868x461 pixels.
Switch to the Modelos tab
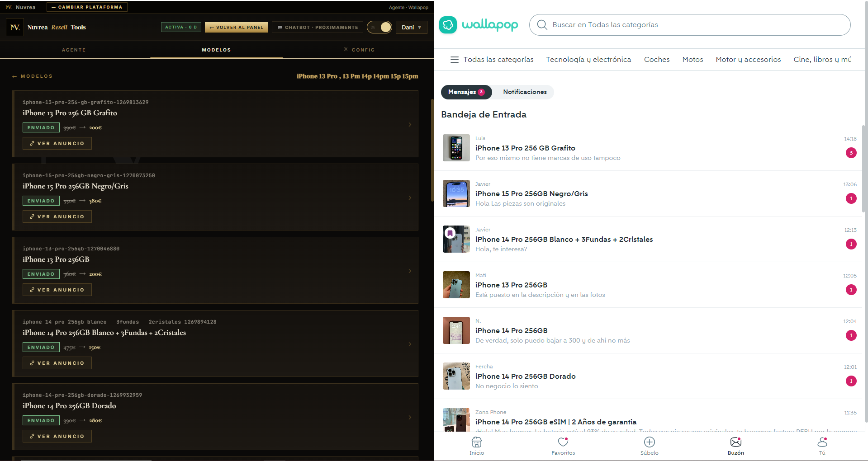coord(216,50)
